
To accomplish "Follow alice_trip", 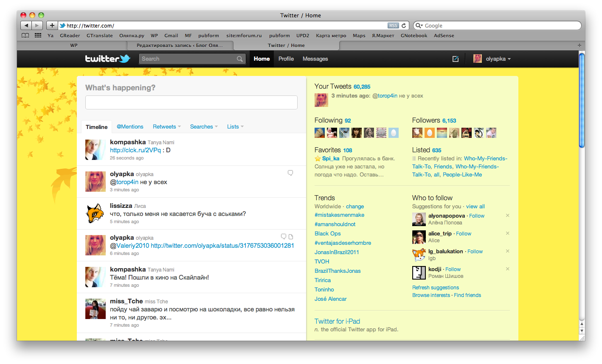I will pyautogui.click(x=464, y=233).
